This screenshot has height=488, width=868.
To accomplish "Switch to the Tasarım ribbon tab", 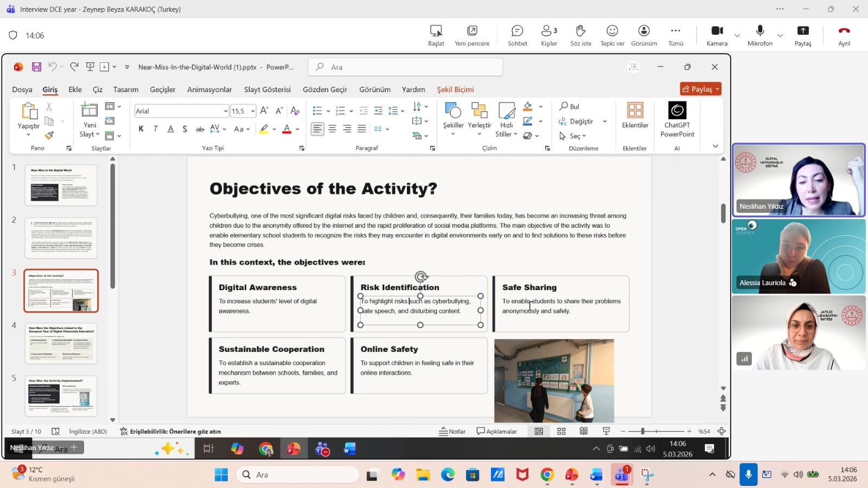I will coord(126,89).
